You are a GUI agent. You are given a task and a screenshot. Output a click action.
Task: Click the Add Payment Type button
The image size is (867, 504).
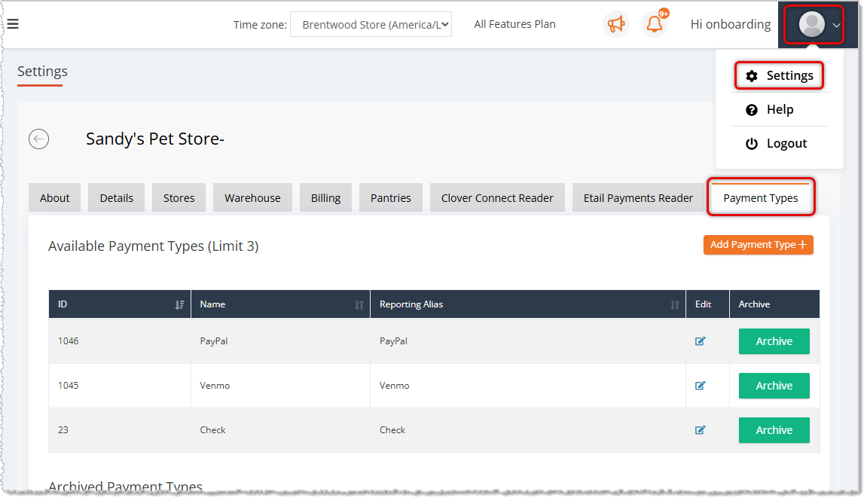pyautogui.click(x=758, y=245)
